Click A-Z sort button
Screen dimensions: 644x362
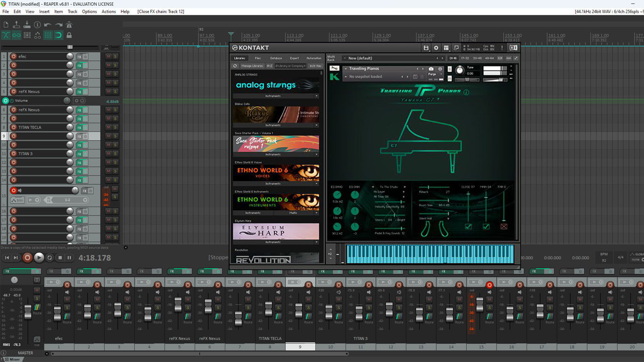[x=270, y=66]
